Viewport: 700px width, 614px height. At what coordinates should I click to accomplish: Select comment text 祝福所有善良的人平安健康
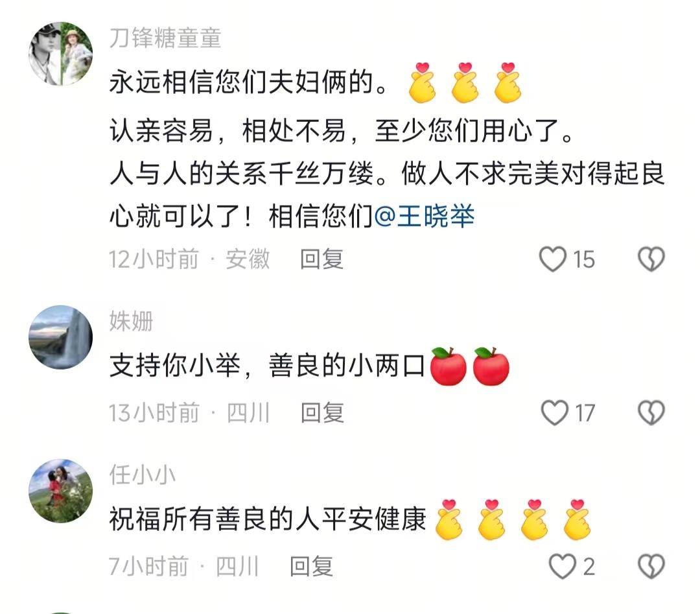[x=268, y=519]
